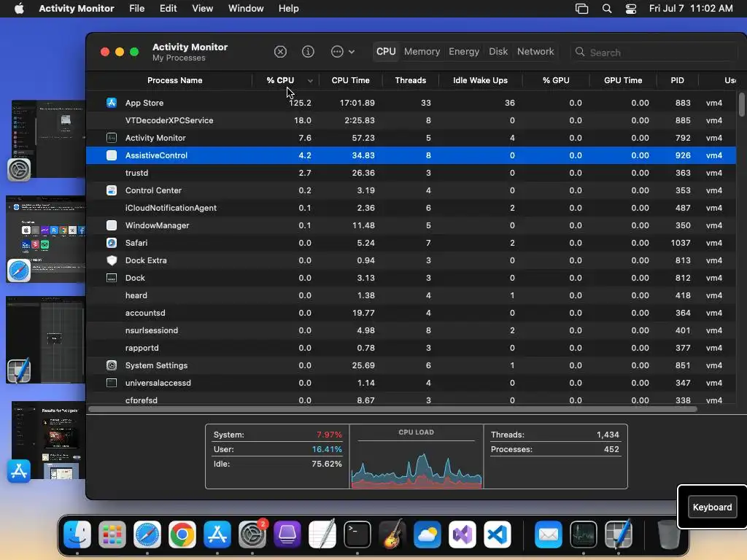The image size is (747, 560).
Task: Switch to App Store Stage Manager thumbnail
Action: click(47, 440)
